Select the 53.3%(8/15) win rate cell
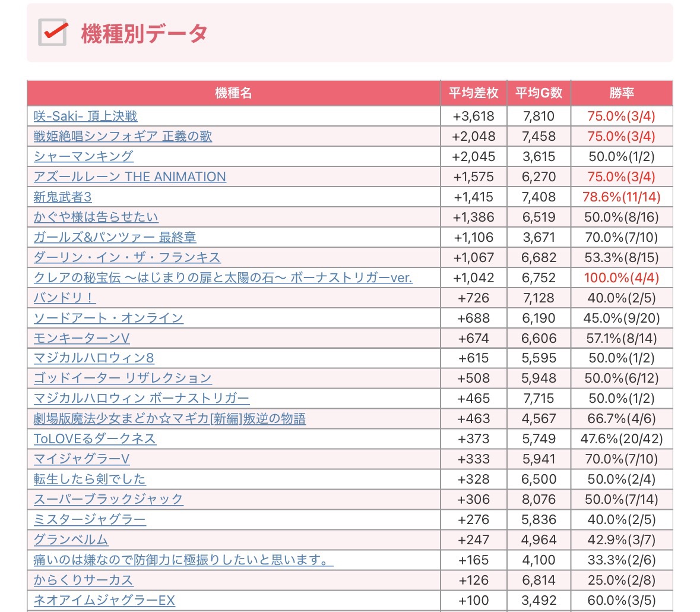 [622, 257]
